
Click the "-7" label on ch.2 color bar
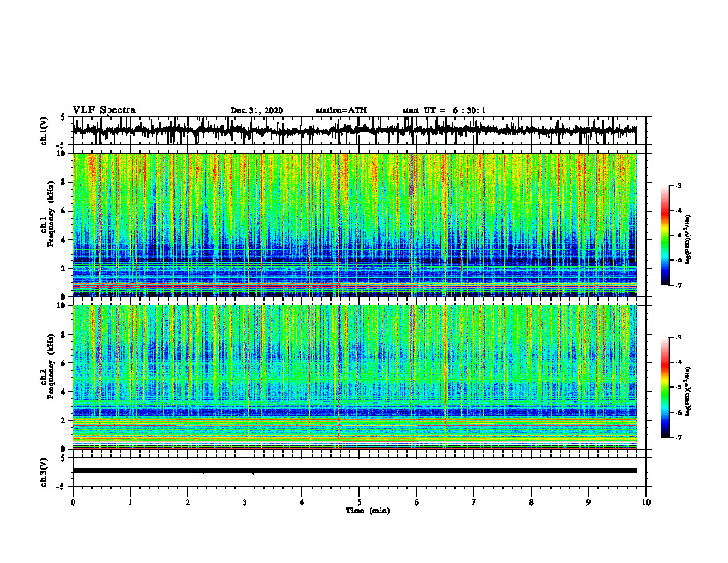pos(678,438)
